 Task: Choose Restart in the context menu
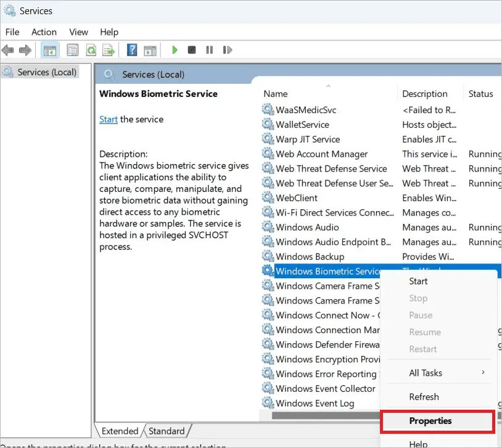422,349
